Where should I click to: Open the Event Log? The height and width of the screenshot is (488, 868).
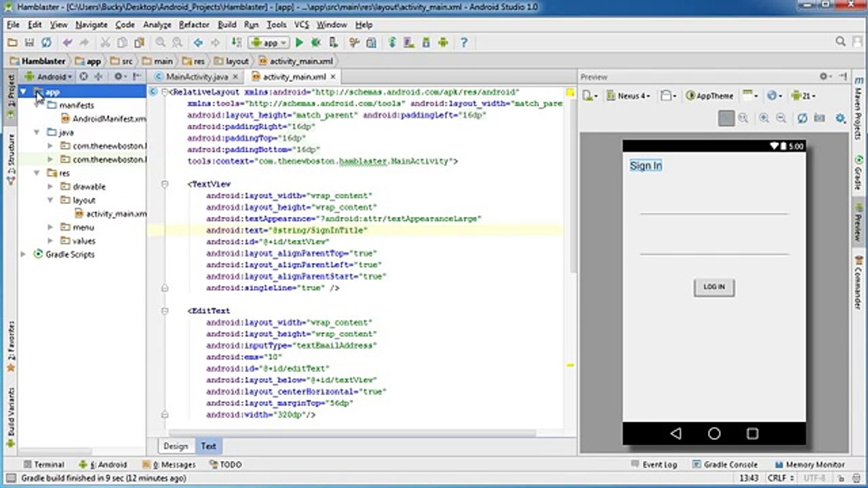(654, 464)
